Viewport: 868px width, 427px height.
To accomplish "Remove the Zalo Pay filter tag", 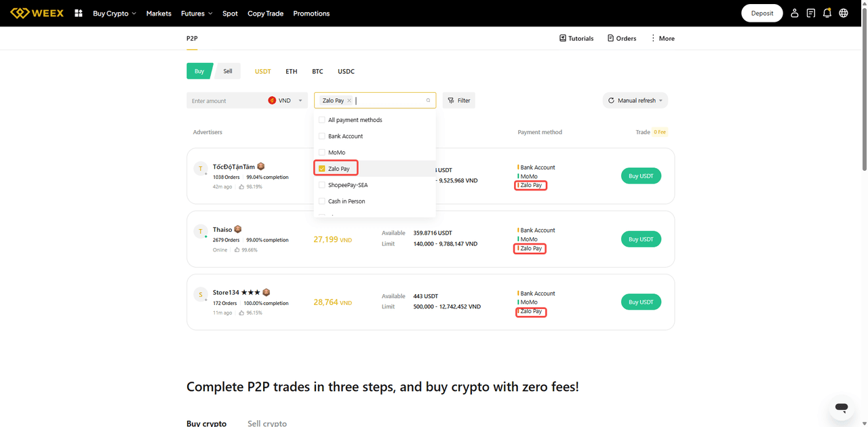I will [x=349, y=100].
